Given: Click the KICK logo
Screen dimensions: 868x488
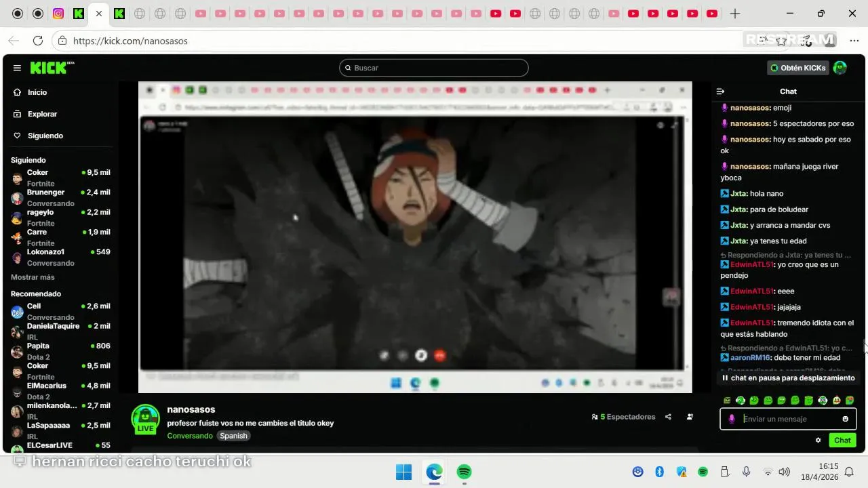Looking at the screenshot, I should tap(52, 68).
